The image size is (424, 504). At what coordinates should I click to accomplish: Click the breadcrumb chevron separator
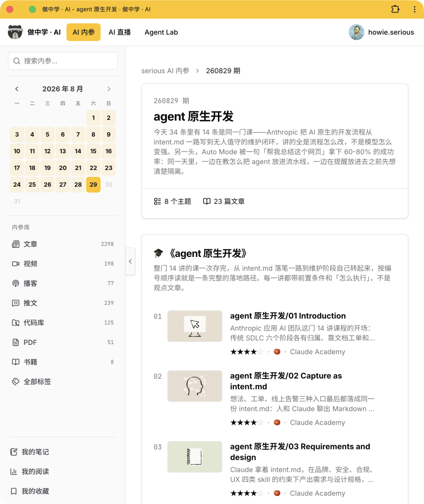(x=197, y=71)
